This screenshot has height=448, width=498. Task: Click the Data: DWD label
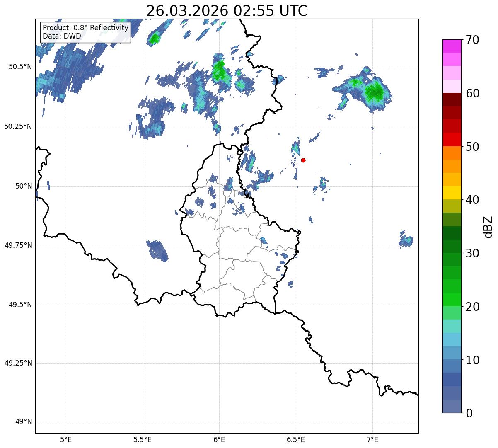point(62,36)
